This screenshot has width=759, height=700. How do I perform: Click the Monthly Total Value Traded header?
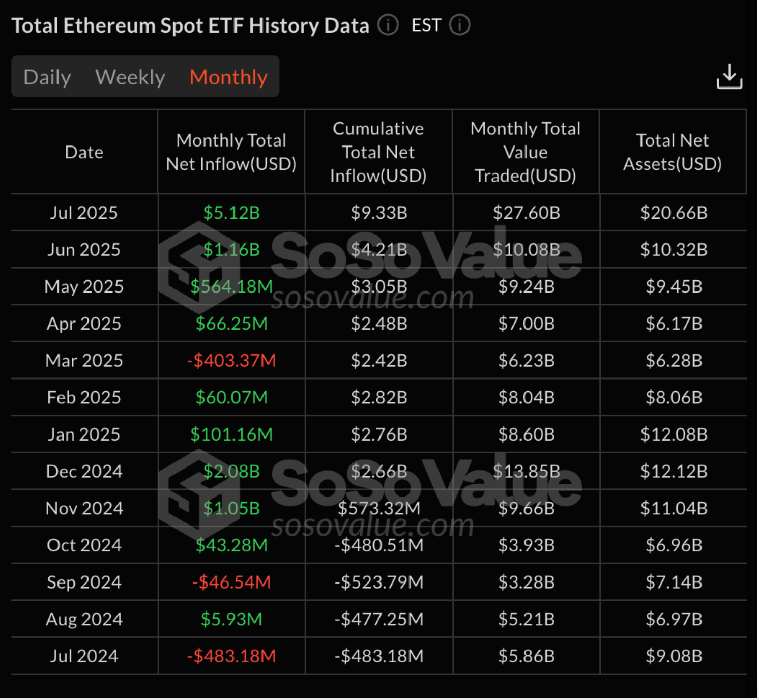click(526, 152)
